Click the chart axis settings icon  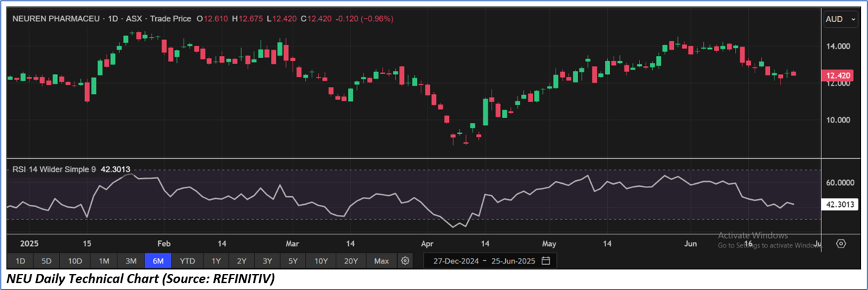point(840,243)
